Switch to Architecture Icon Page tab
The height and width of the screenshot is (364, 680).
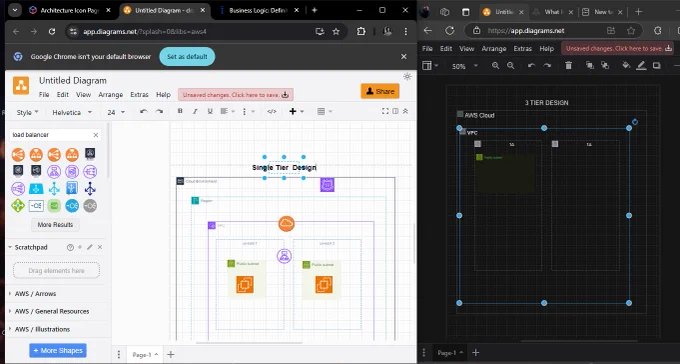[70, 10]
